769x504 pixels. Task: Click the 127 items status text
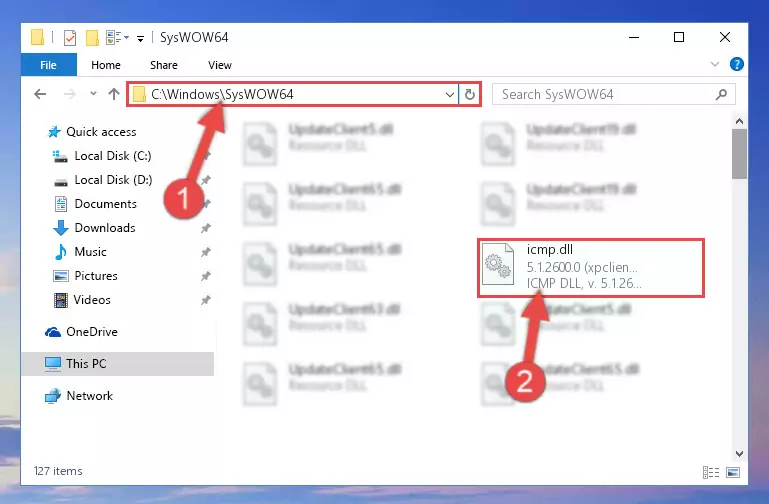point(58,471)
